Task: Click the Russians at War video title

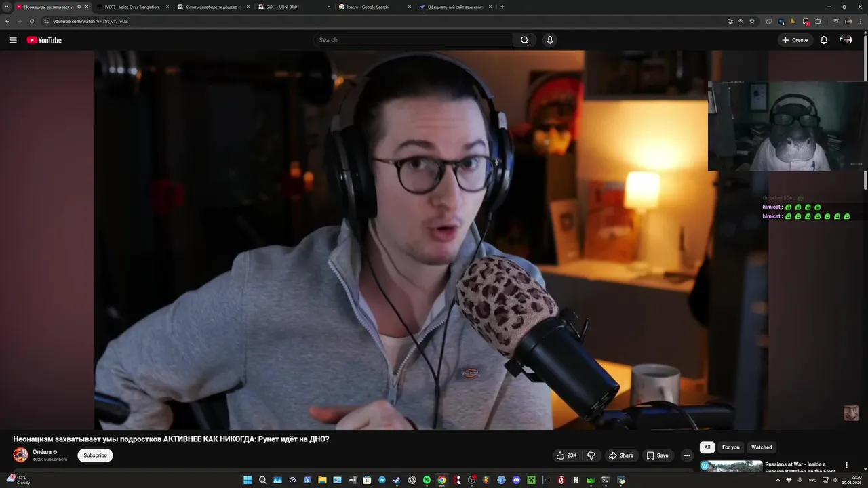Action: (x=800, y=467)
